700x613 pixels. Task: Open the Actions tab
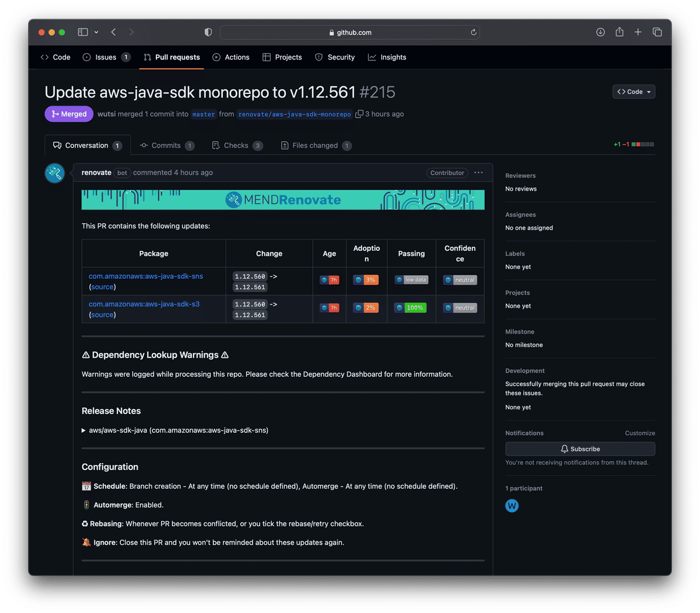[231, 57]
